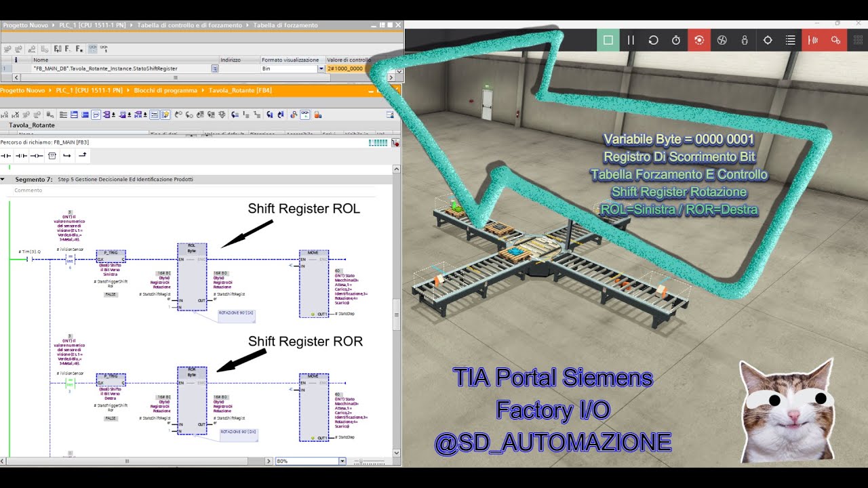868x488 pixels.
Task: Open the Bin display format dropdown
Action: coord(321,68)
